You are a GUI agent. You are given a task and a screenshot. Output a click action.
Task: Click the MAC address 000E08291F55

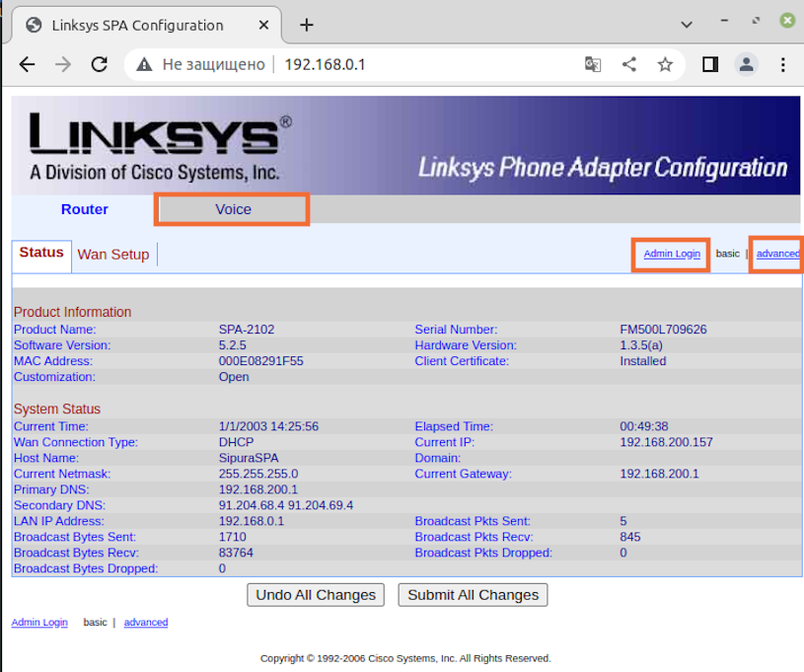[261, 361]
